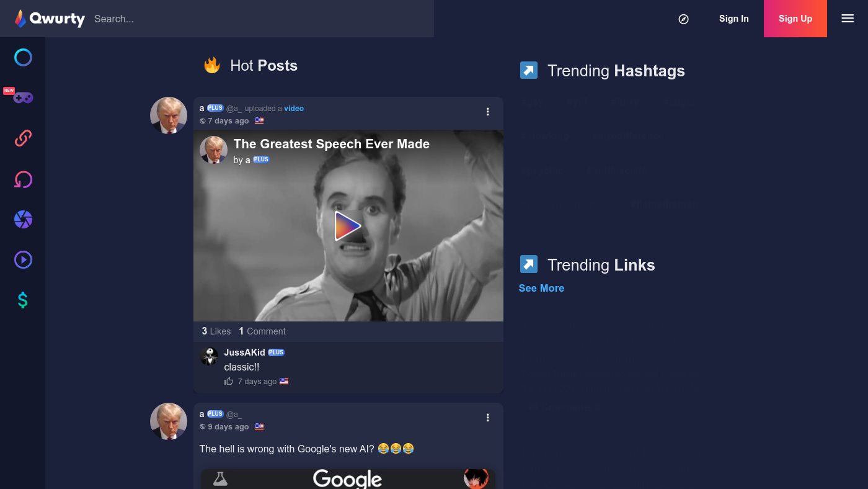Click the '9 days ago' timestamp
The image size is (868, 489).
(228, 427)
